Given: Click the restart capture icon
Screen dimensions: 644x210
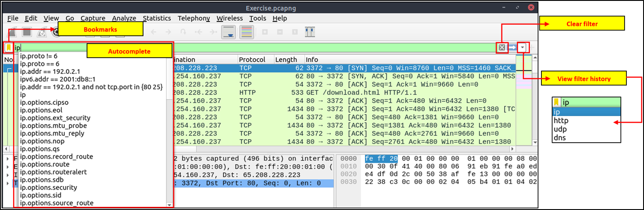Looking at the screenshot, I should pos(42,32).
